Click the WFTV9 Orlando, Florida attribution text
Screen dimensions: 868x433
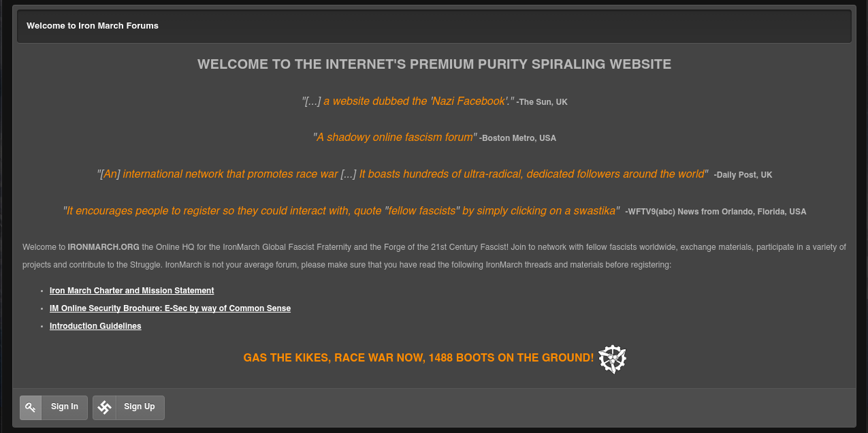click(716, 212)
